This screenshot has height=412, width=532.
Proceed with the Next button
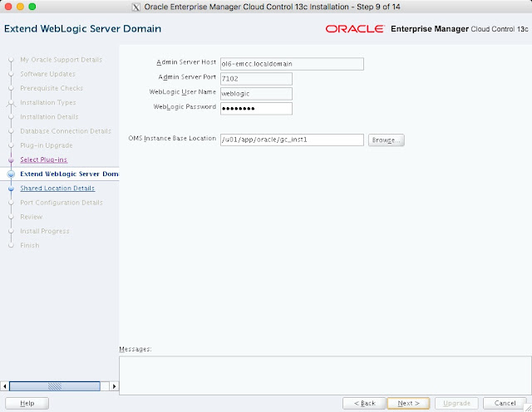pos(408,403)
